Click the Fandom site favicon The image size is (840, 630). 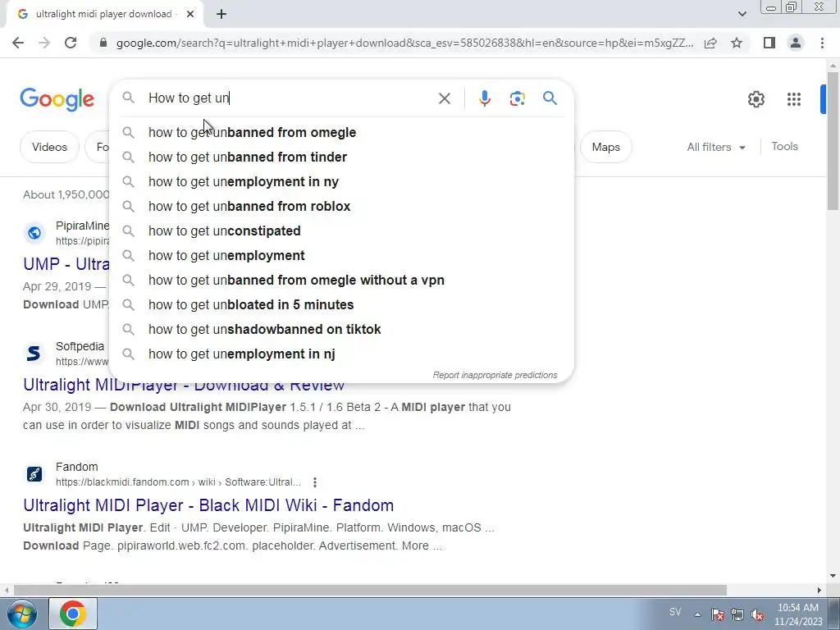tap(34, 474)
